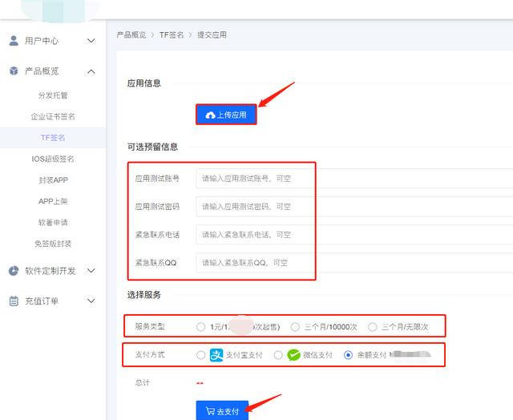Click the 去支付 pay button

click(222, 411)
